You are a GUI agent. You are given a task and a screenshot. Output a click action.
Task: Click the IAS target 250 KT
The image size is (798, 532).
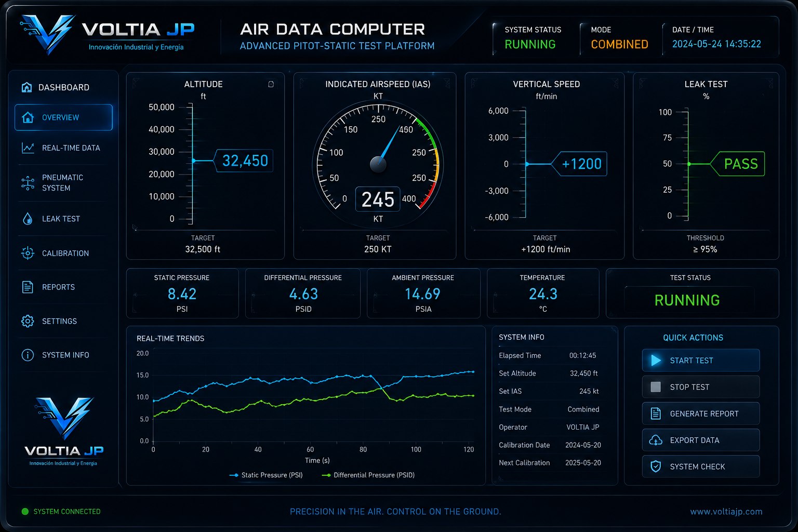378,249
